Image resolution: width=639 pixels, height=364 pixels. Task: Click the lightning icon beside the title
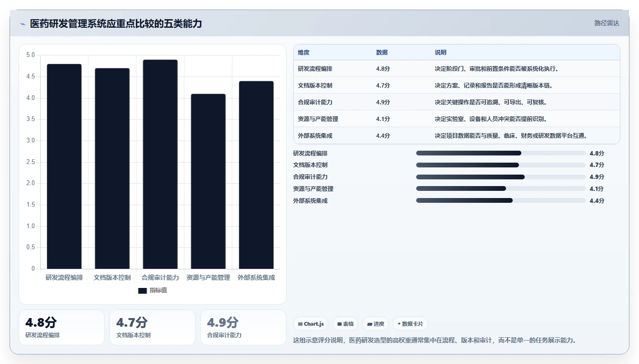22,23
